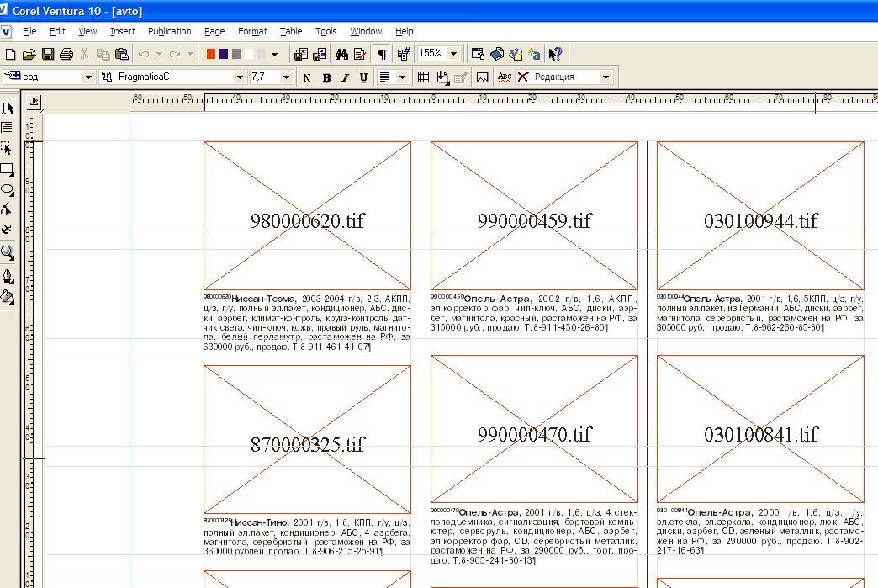Open a file with the folder icon
Viewport: 878px width, 588px height.
pos(29,55)
